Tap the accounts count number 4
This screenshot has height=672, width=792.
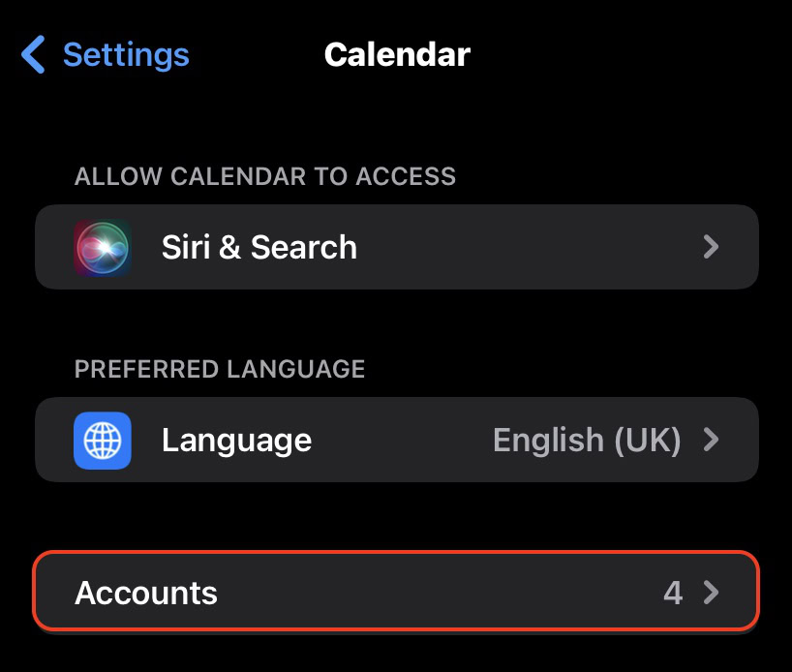click(x=673, y=593)
